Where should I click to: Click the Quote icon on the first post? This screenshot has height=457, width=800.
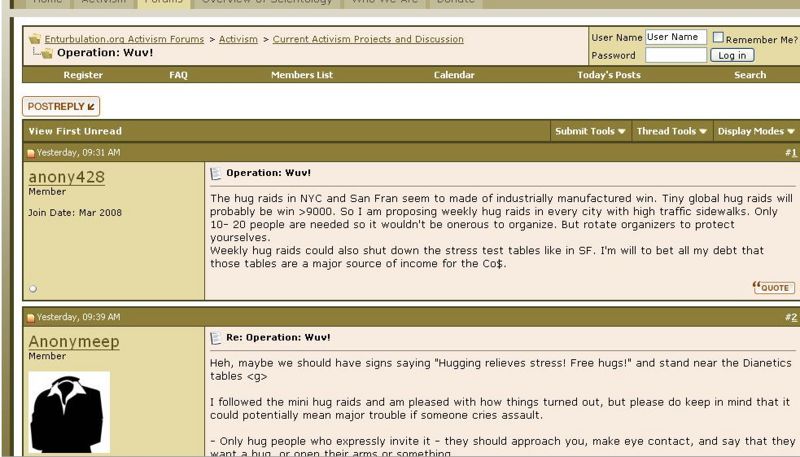[x=773, y=288]
